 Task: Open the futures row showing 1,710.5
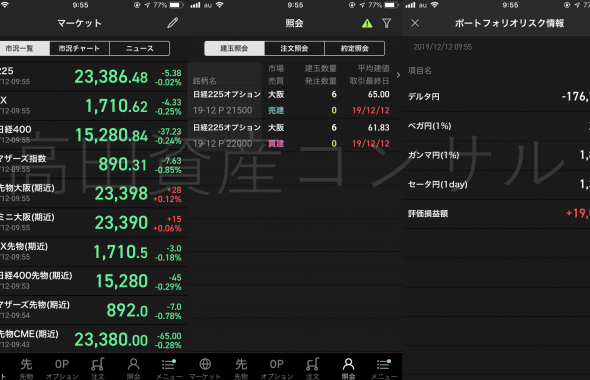(93, 252)
